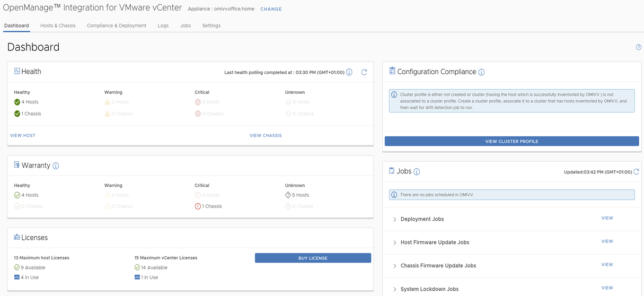644x296 pixels.
Task: Click '15 Maximum vCenter Licenses' text
Action: pyautogui.click(x=166, y=258)
